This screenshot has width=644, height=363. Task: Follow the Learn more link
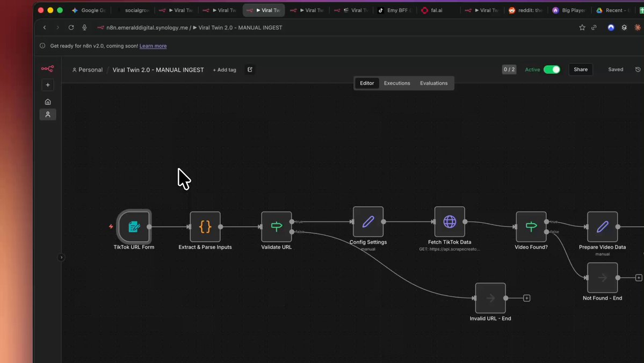pos(153,46)
